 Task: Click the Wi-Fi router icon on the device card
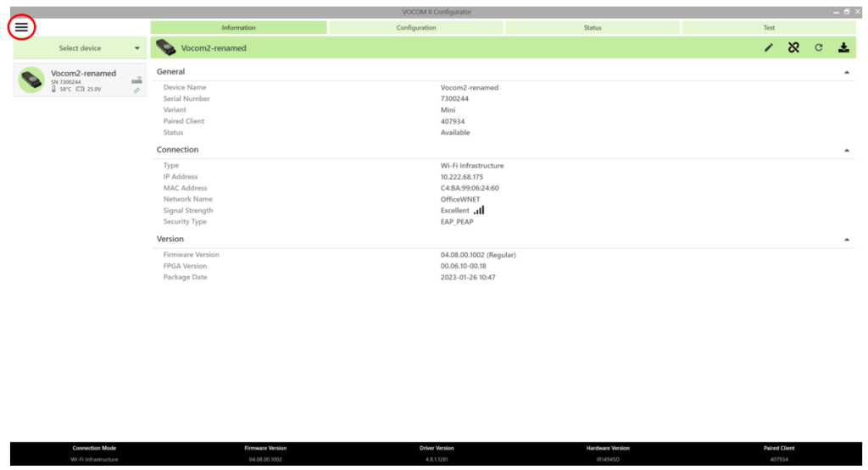pos(136,80)
